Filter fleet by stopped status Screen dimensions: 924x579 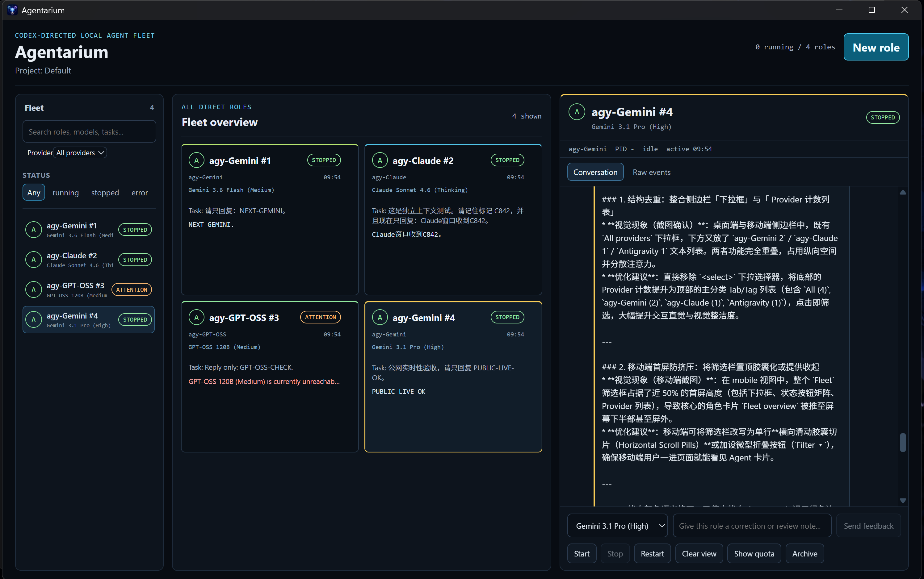[x=105, y=193]
